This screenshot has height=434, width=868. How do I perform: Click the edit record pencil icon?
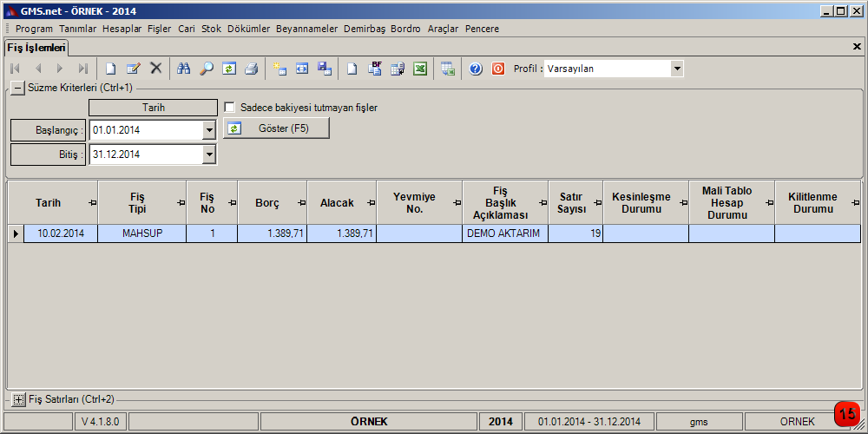pos(134,69)
